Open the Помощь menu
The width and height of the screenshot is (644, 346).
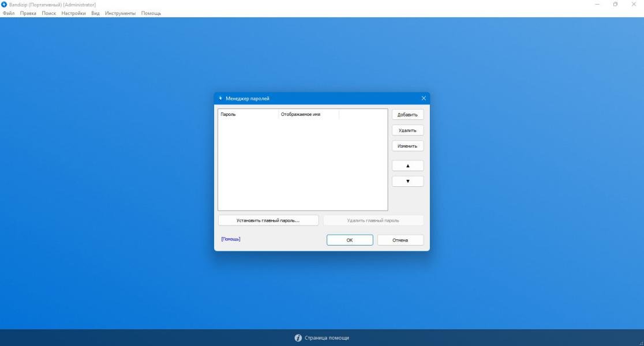click(x=151, y=13)
